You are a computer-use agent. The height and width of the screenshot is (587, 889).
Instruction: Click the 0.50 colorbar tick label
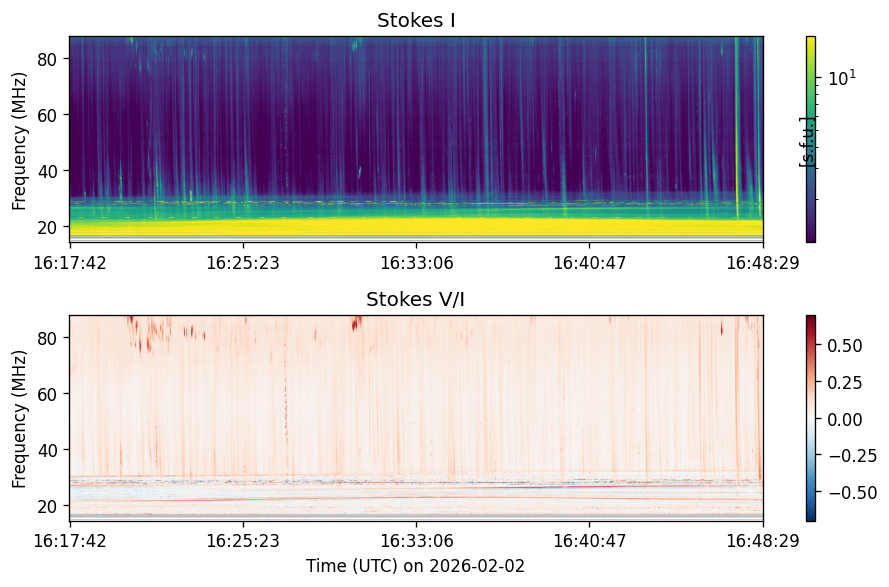845,345
